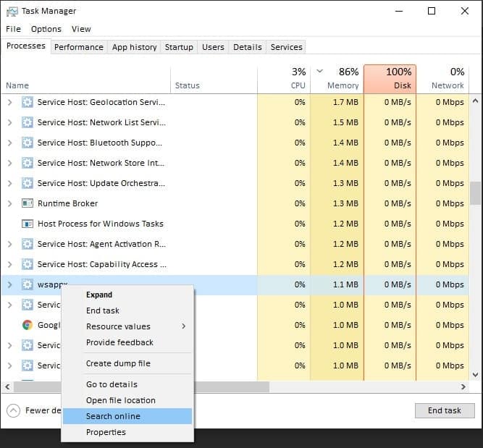Click the gear icon for Agent Activation Runtime
The width and height of the screenshot is (483, 448).
(28, 244)
